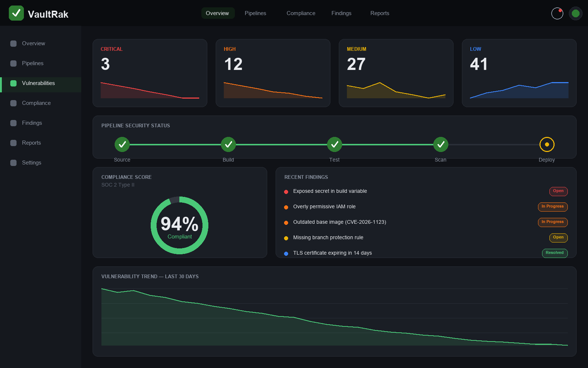Click the 'Recent Findings' heading

pos(306,177)
